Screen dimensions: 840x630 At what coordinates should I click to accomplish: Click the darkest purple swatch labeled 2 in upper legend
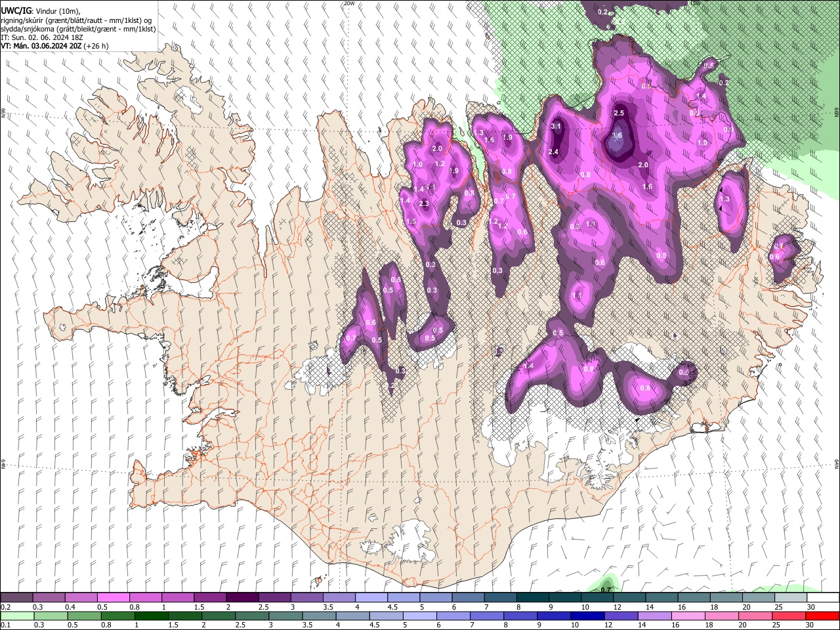pos(242,598)
